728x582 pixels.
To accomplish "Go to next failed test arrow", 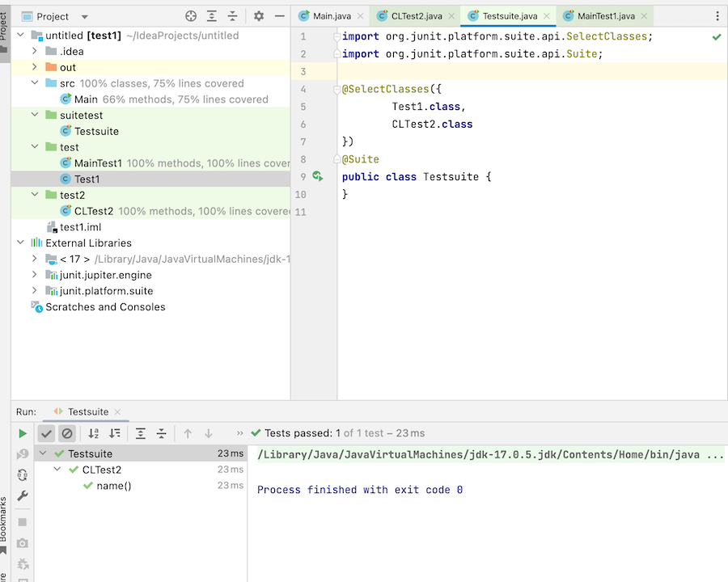I will coord(209,433).
